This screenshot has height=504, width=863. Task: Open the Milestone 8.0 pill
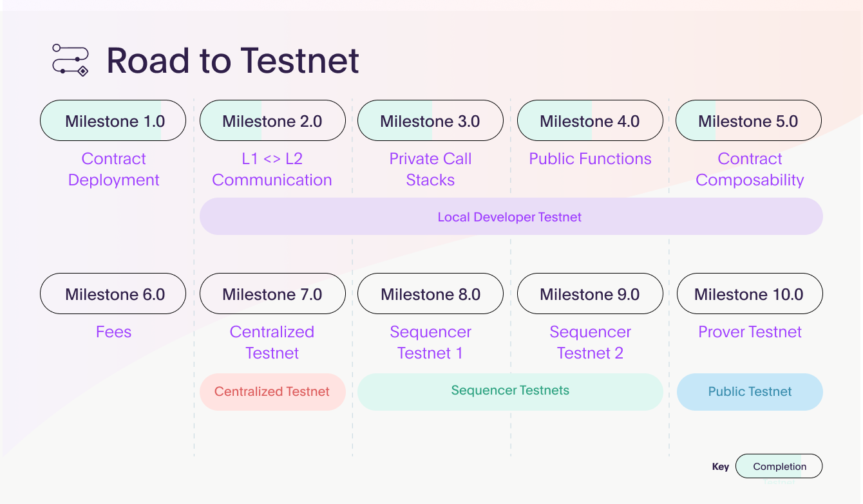point(430,294)
